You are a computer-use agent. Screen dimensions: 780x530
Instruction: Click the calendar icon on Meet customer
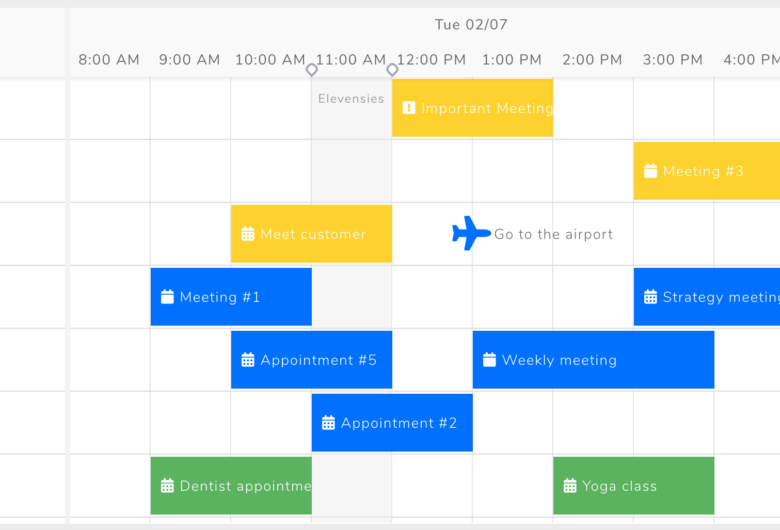pyautogui.click(x=248, y=233)
